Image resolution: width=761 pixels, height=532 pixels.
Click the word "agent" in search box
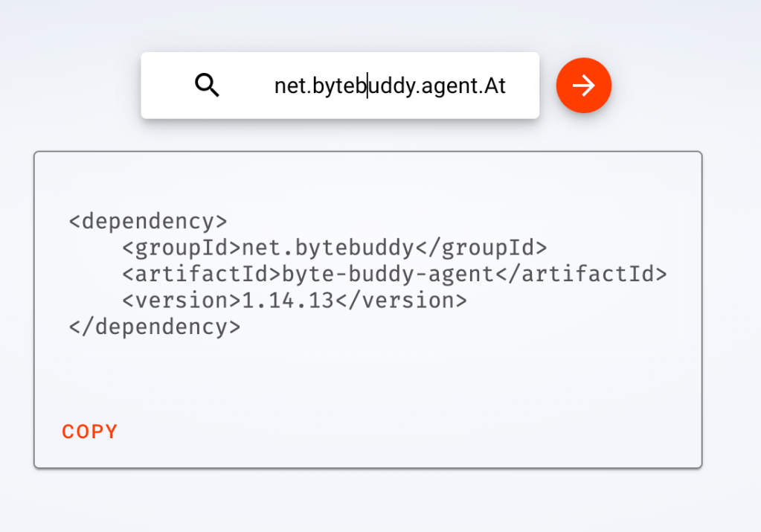(x=449, y=86)
